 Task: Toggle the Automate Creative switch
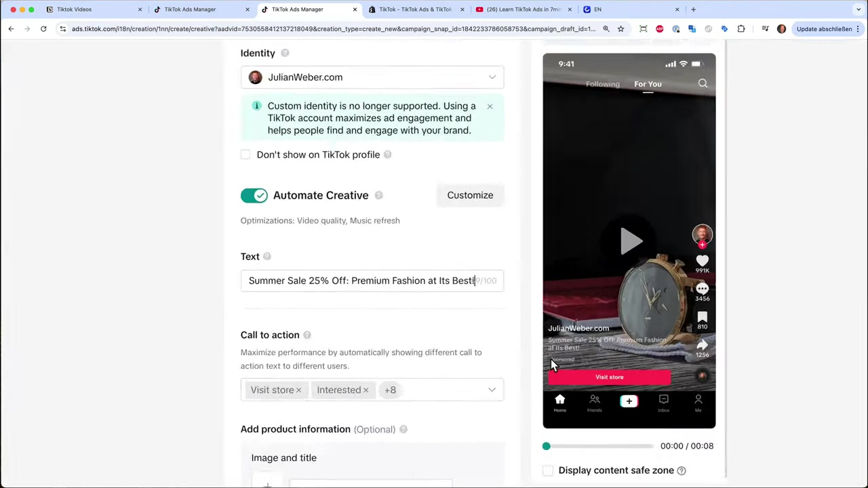click(254, 195)
